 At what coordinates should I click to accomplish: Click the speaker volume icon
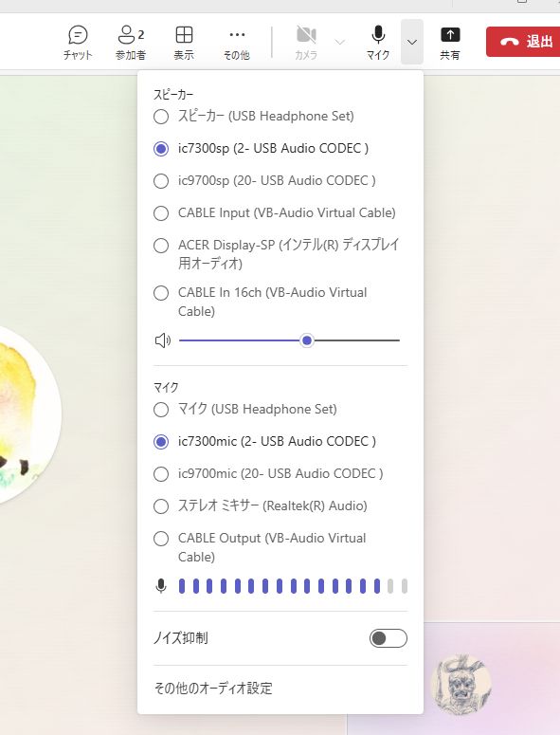[162, 340]
